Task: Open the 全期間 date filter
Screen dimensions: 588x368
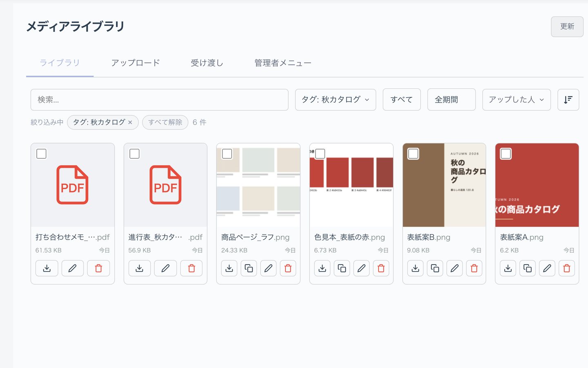Action: pyautogui.click(x=452, y=100)
